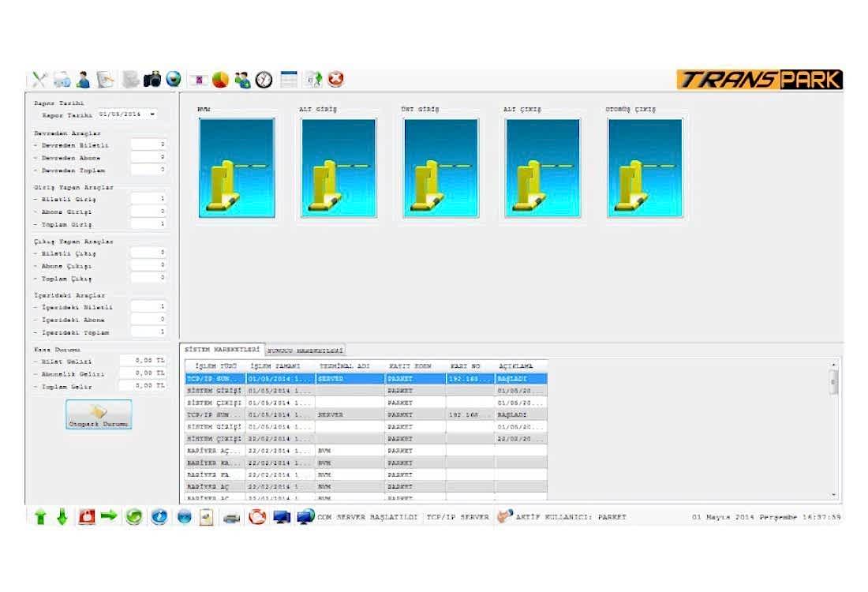Click the Devreden Biletli value field
868x592 pixels.
point(148,144)
